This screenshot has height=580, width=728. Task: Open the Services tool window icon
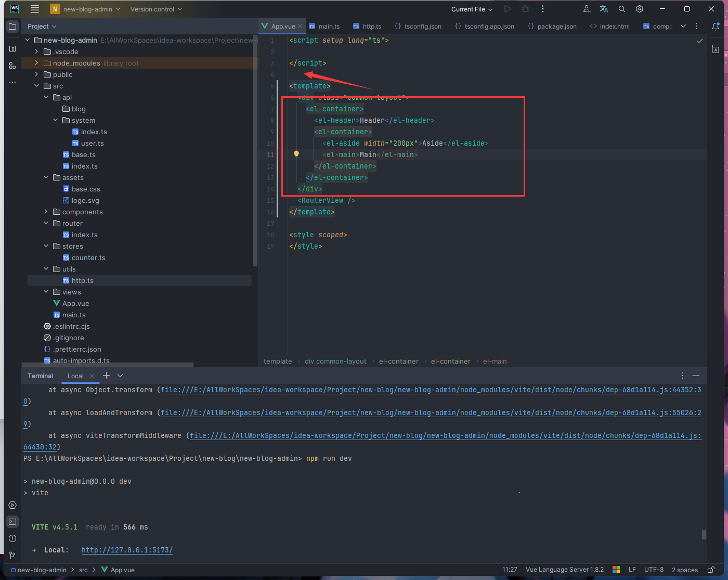(x=12, y=505)
